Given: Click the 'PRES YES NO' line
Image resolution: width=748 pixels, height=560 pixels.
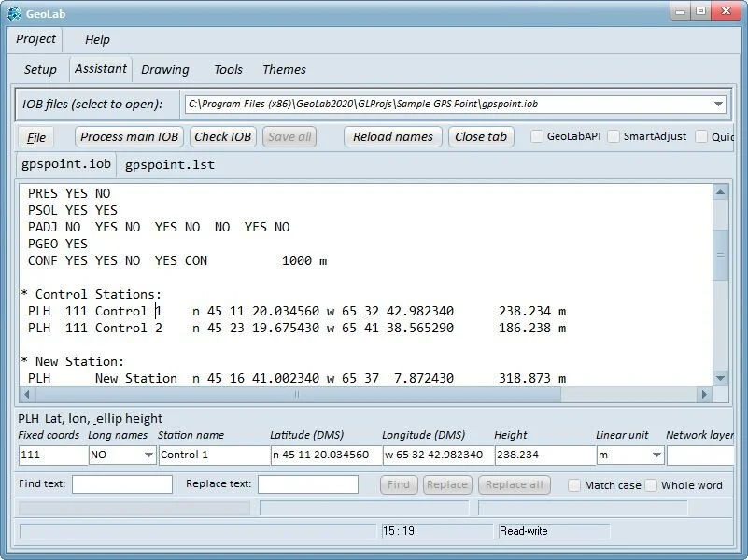Looking at the screenshot, I should coord(69,193).
